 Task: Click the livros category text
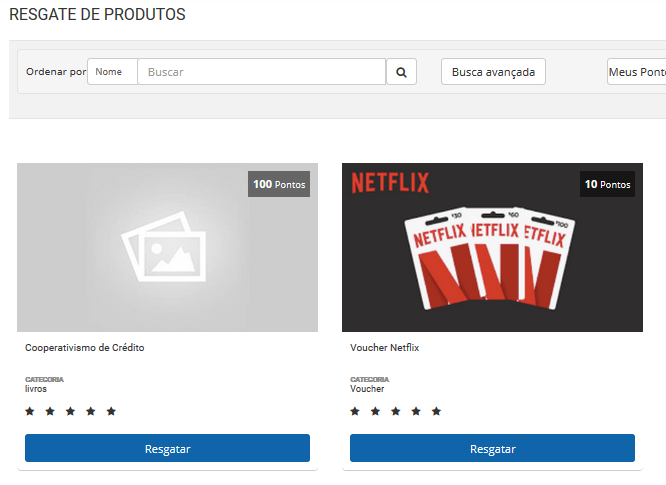(x=36, y=389)
